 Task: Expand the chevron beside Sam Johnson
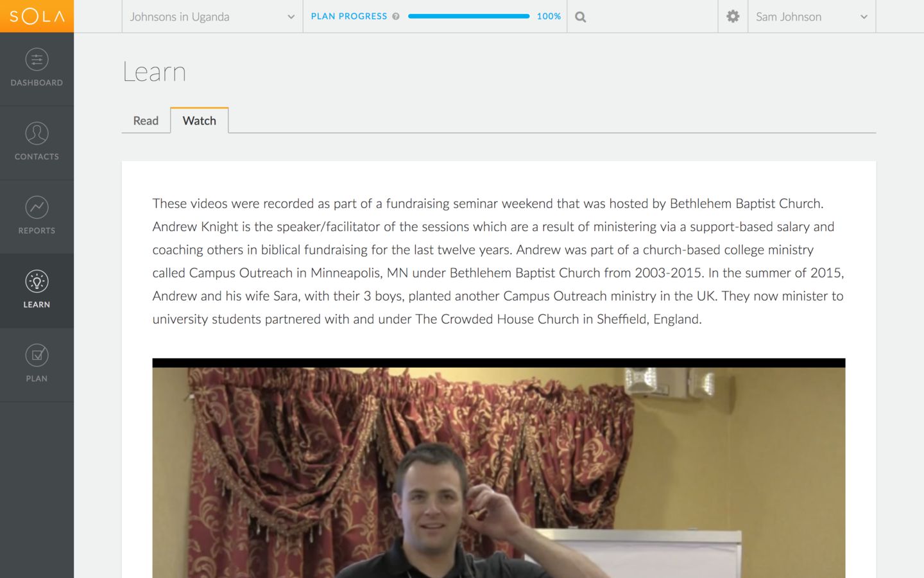(864, 17)
